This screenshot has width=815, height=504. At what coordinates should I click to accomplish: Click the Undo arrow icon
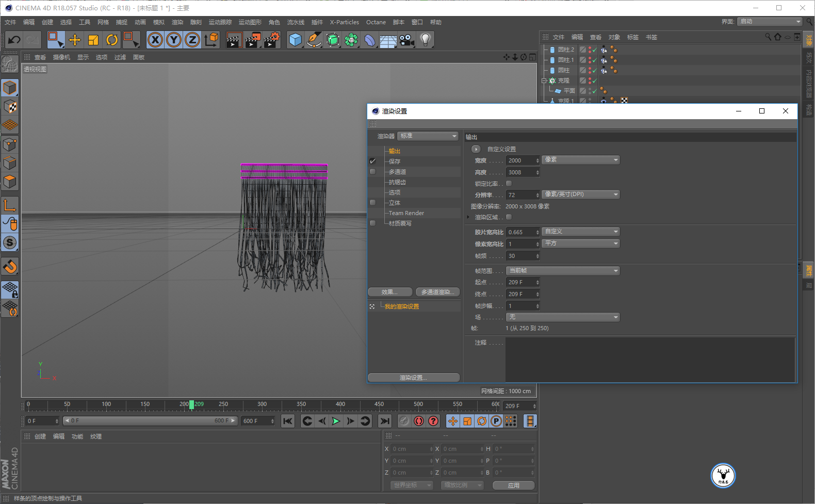(x=14, y=40)
